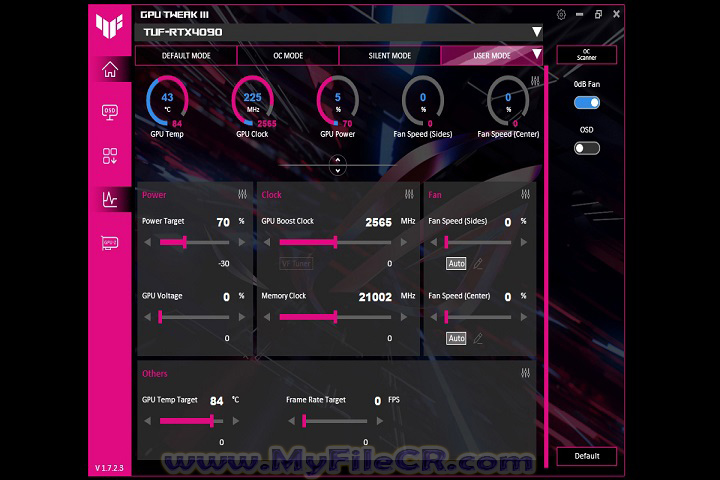Screen dimensions: 720x480
Task: Click the GPU Boost Clock value 2565
Action: tap(378, 222)
